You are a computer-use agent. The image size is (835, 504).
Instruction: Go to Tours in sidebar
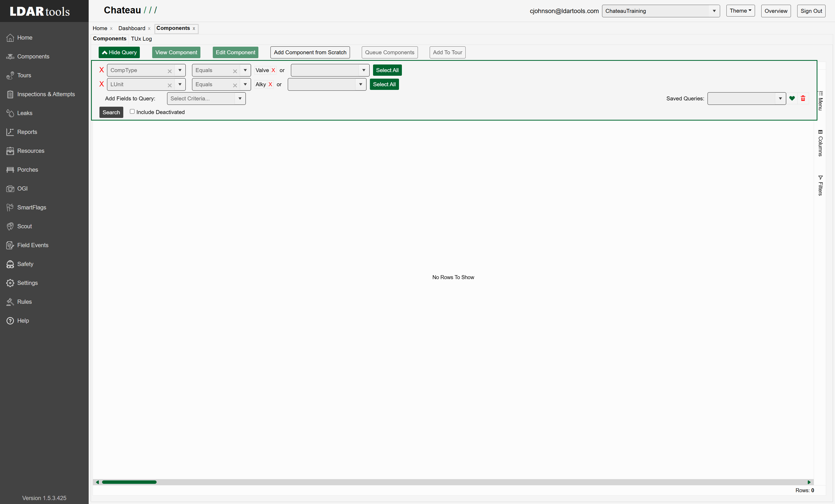[24, 75]
